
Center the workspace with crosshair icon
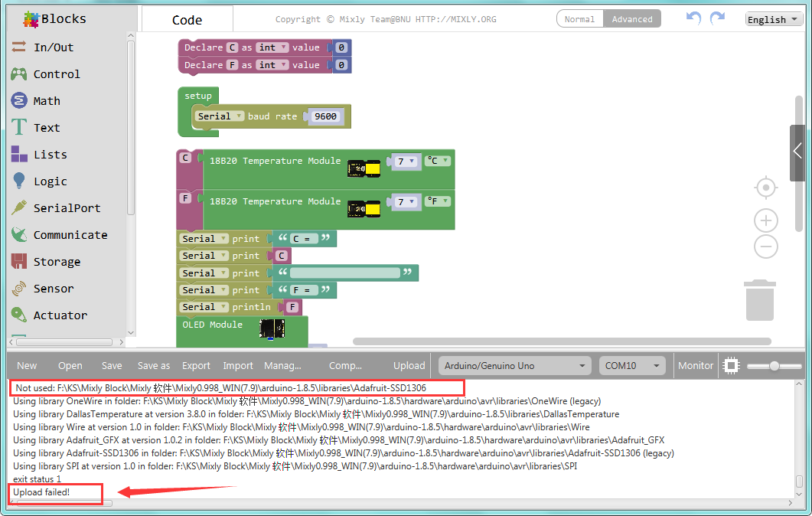click(x=766, y=188)
